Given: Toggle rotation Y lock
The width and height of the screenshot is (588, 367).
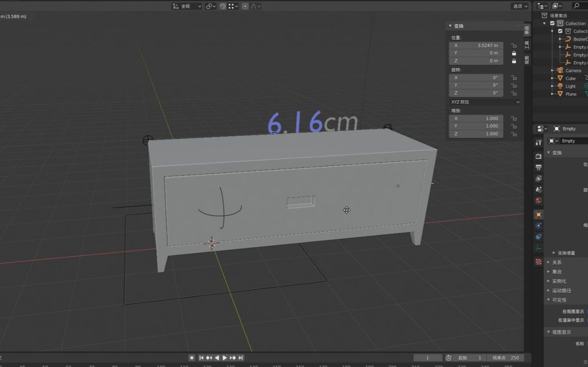Looking at the screenshot, I should pos(514,85).
